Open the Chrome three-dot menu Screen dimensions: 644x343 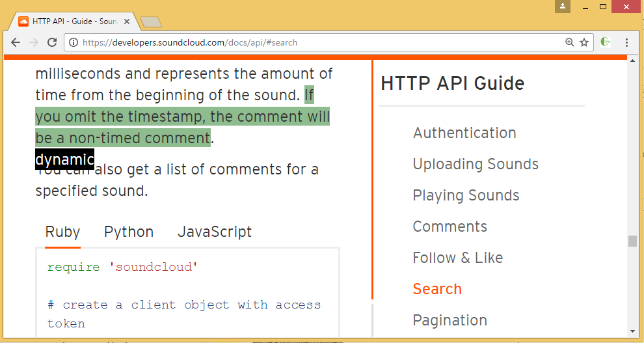coord(626,42)
